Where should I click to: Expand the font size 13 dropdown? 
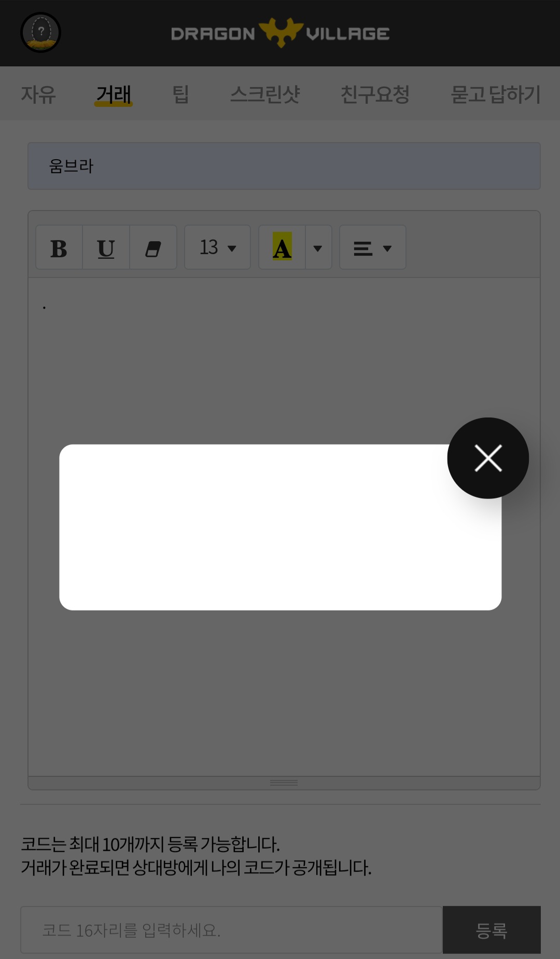click(x=218, y=247)
